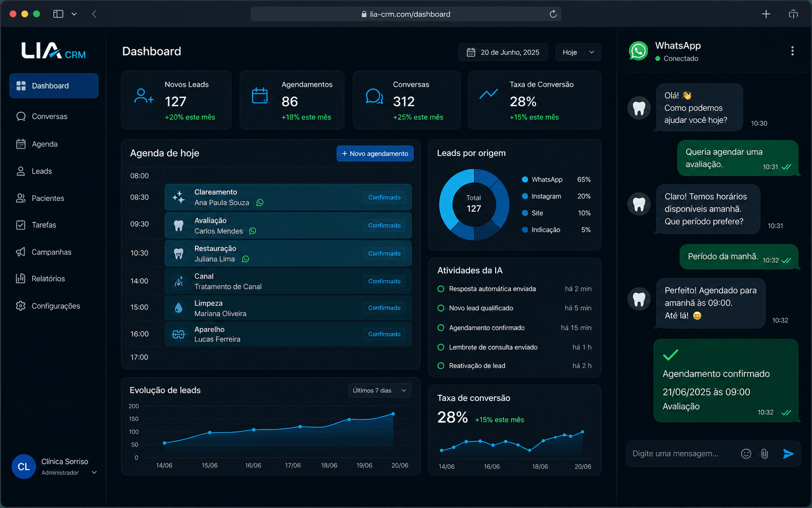Viewport: 812px width, 508px height.
Task: Open Dashboard in the sidebar
Action: (54, 86)
